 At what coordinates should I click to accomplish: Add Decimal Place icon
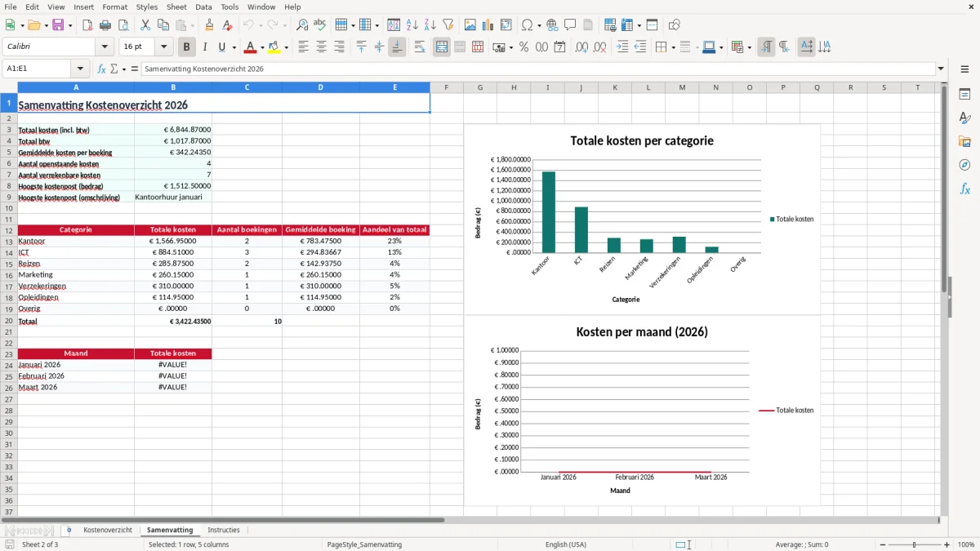point(582,47)
